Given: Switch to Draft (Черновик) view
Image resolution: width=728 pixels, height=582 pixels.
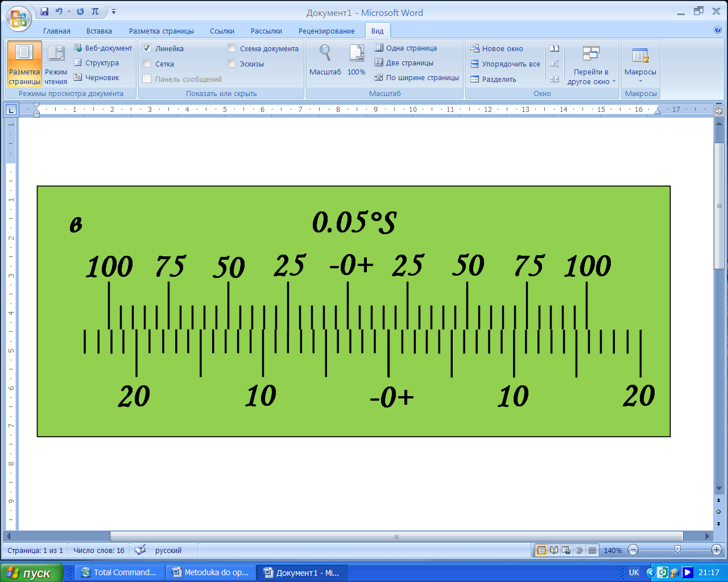Looking at the screenshot, I should pyautogui.click(x=97, y=78).
